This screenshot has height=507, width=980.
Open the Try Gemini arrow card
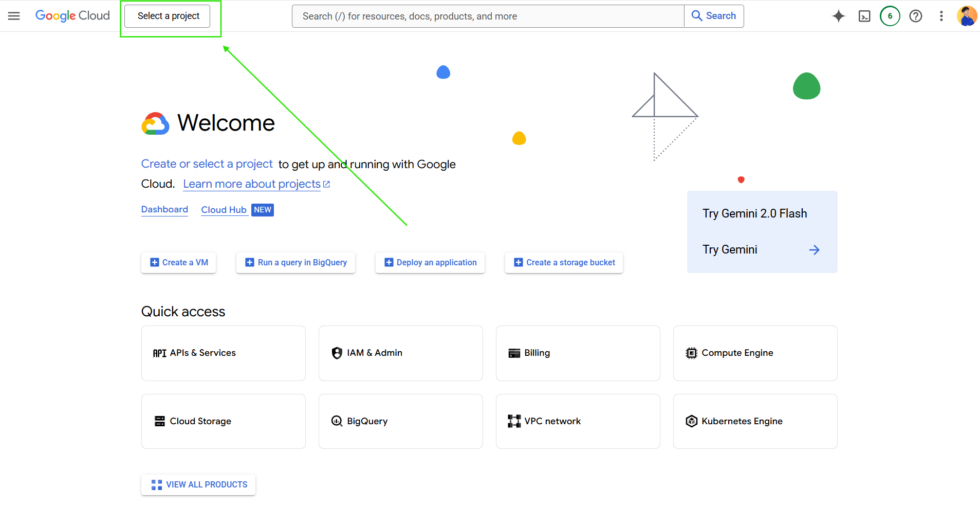pos(762,250)
